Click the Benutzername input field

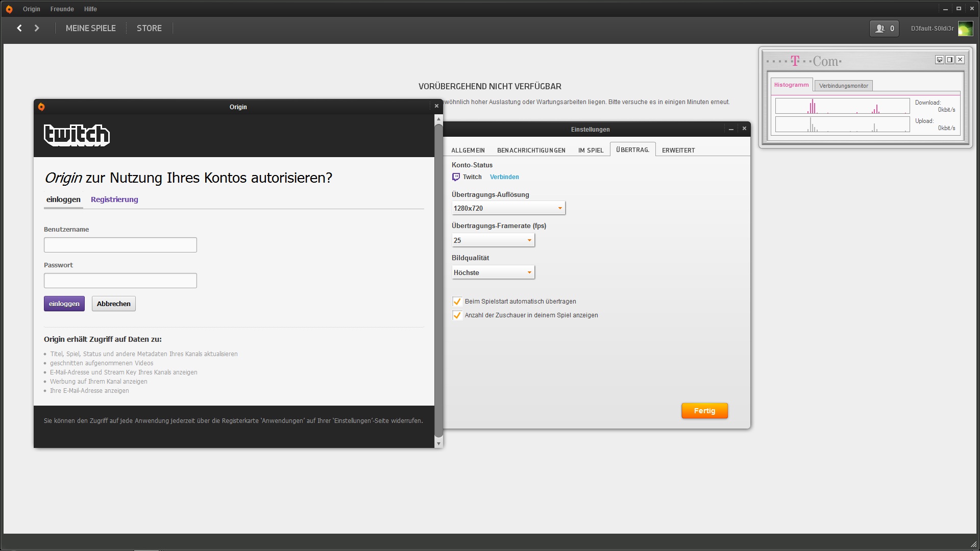[120, 245]
